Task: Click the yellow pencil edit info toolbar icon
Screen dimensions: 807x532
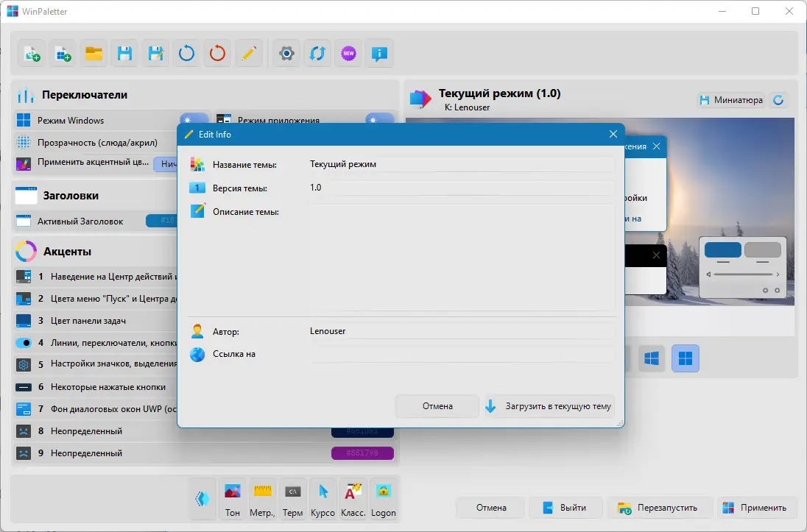Action: click(x=248, y=54)
